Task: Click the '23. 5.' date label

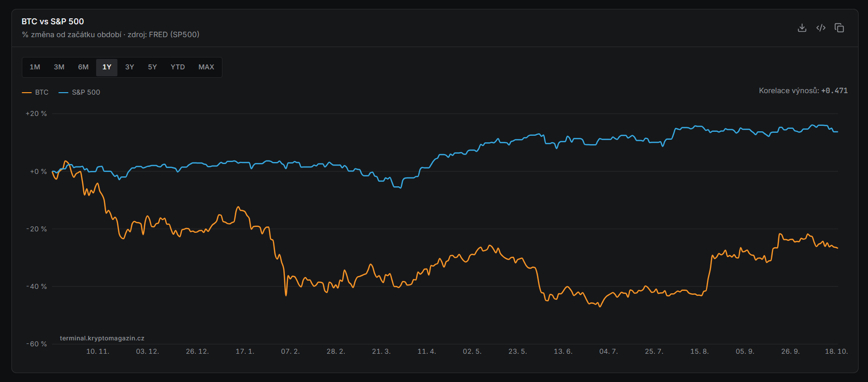Action: point(518,351)
